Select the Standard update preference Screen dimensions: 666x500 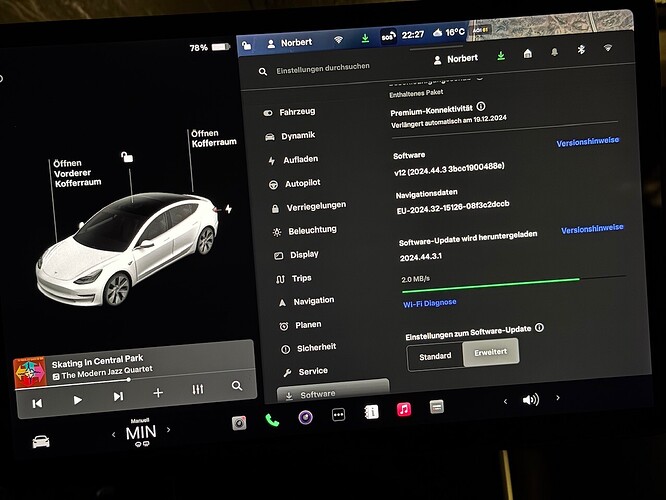[x=435, y=356]
